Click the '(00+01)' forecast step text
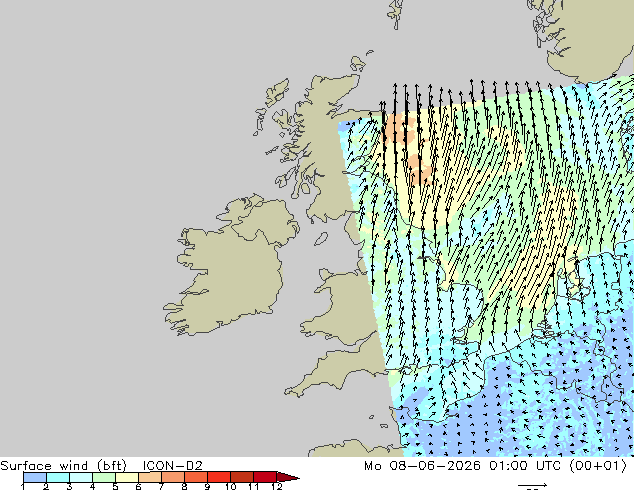634x490 pixels. [x=598, y=466]
